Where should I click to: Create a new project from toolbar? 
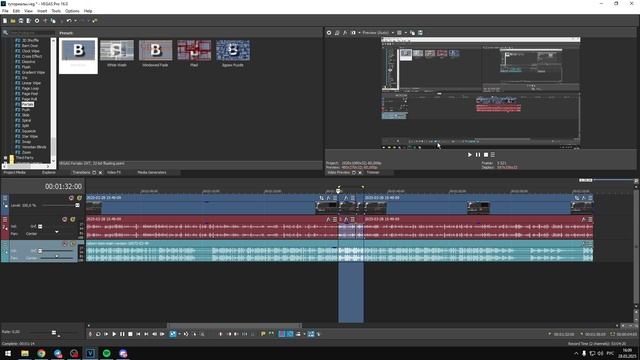coord(5,20)
